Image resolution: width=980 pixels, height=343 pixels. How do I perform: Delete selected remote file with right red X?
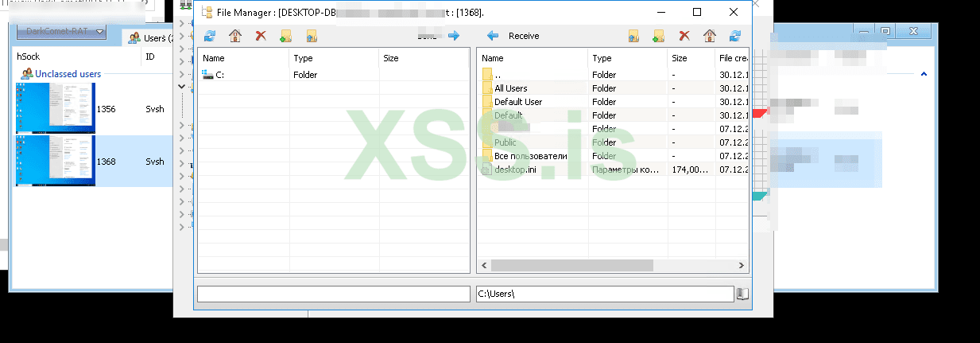click(x=684, y=36)
